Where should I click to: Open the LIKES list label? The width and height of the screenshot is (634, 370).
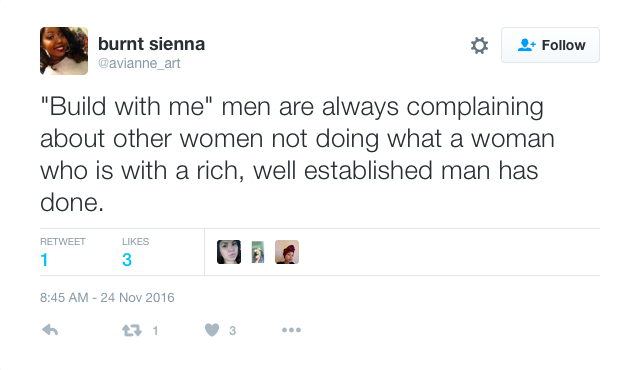coord(135,241)
